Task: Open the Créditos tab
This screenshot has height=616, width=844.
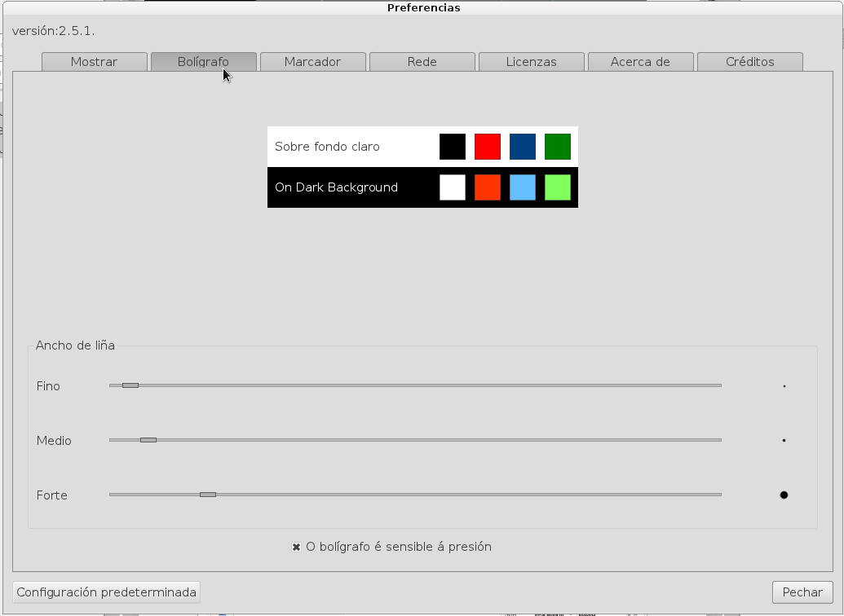Action: click(x=749, y=62)
